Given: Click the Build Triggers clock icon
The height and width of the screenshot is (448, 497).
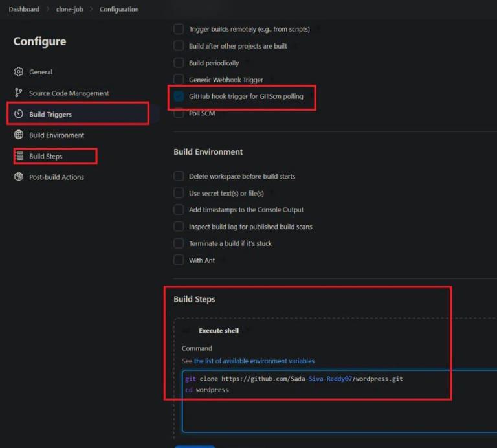Looking at the screenshot, I should [19, 115].
